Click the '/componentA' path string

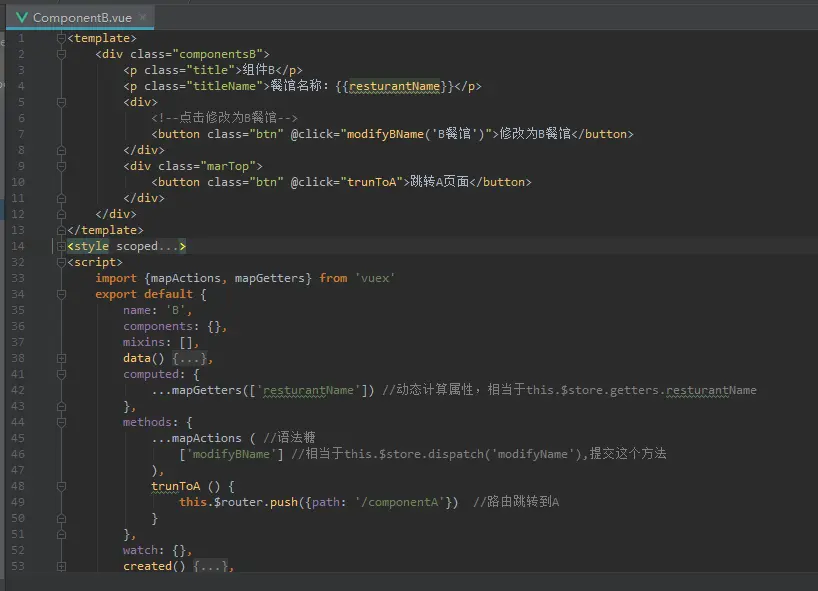click(x=400, y=502)
